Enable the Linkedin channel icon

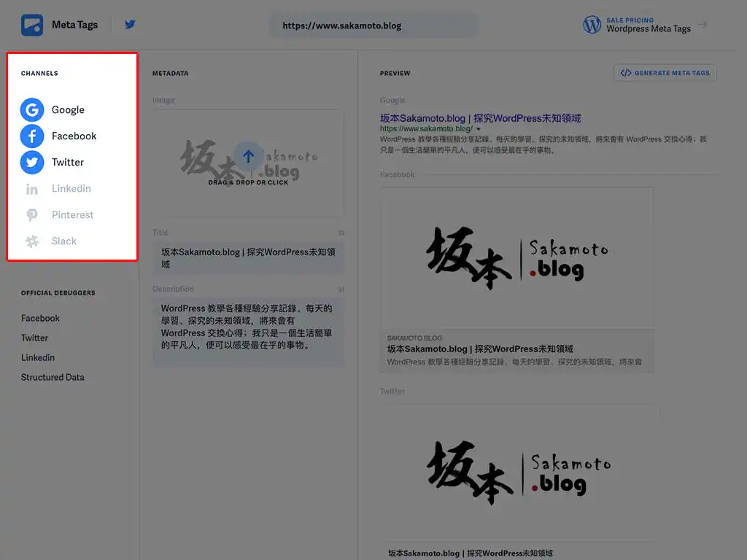click(32, 189)
